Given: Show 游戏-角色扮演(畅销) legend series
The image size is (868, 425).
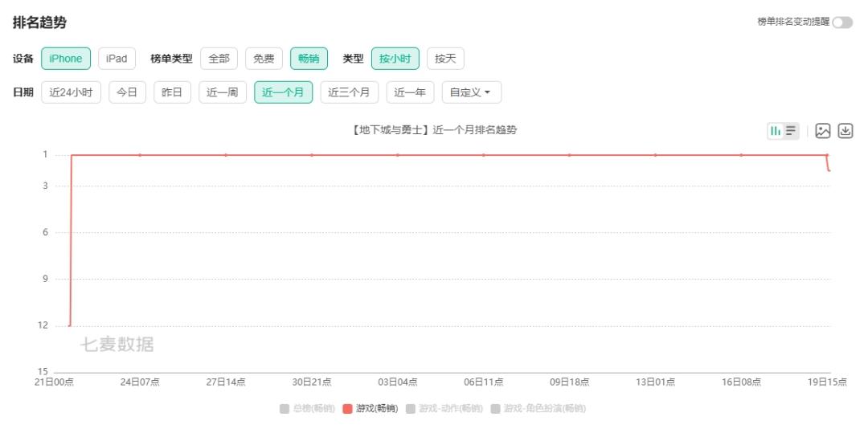Looking at the screenshot, I should pyautogui.click(x=534, y=409).
